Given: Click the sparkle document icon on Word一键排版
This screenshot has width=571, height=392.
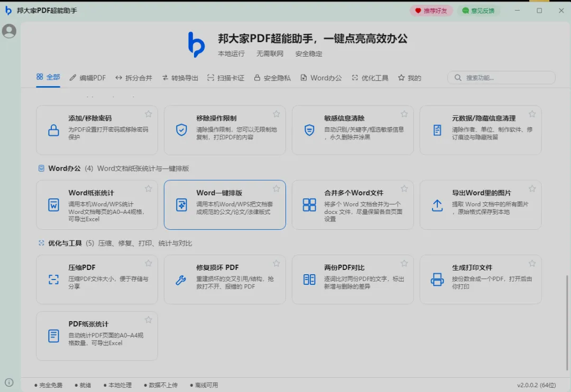Looking at the screenshot, I should coord(181,204).
